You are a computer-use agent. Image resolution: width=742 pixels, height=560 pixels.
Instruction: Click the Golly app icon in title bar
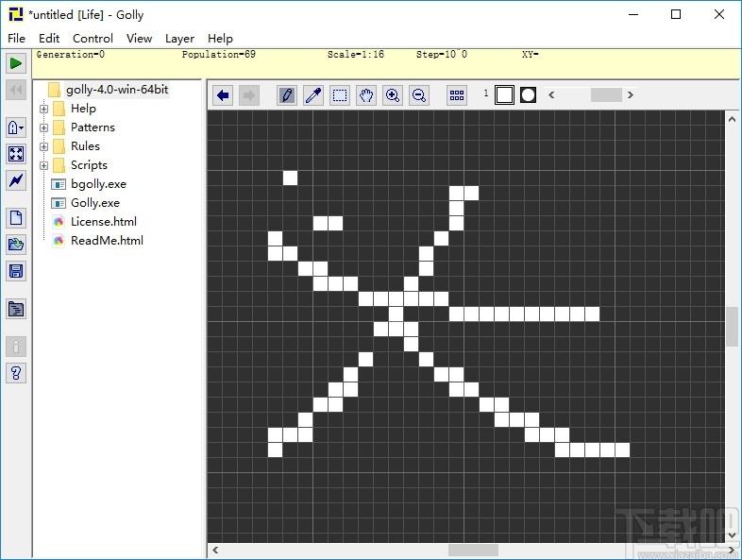click(16, 14)
